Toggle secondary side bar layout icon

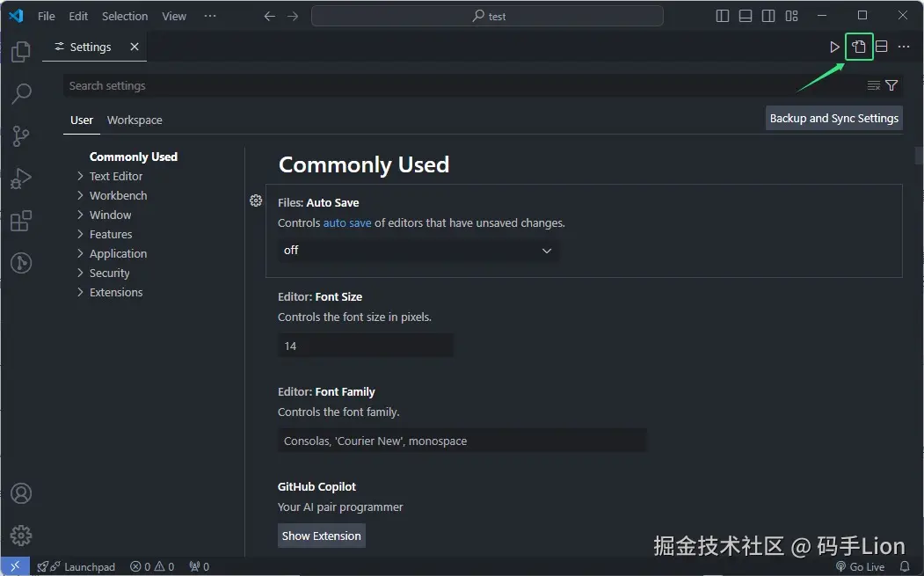[768, 16]
